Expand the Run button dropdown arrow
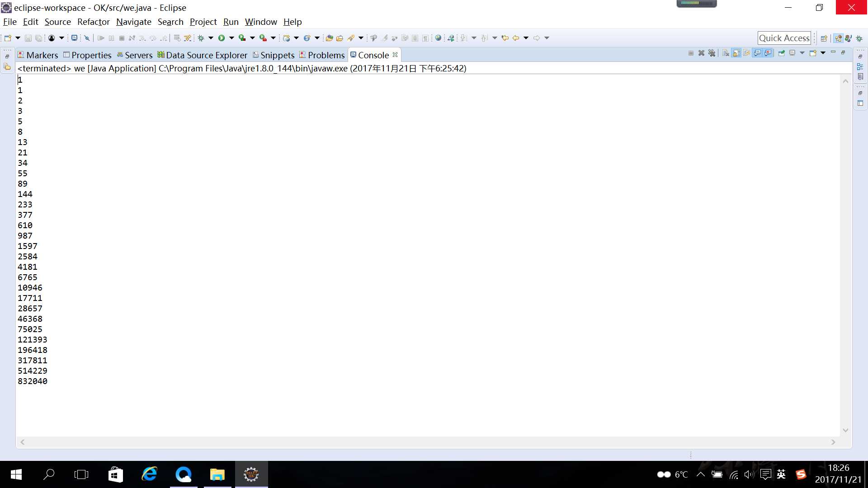The height and width of the screenshot is (488, 868). (x=231, y=38)
